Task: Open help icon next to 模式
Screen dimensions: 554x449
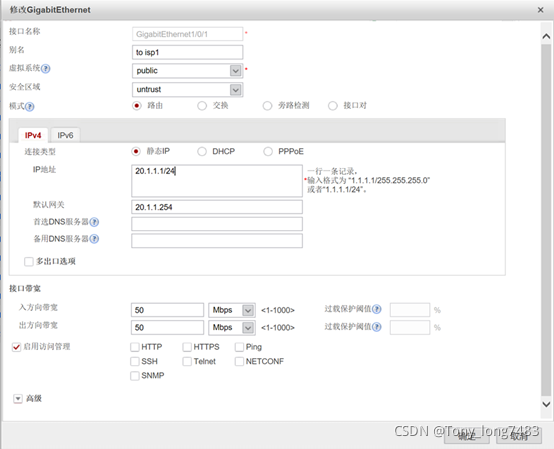Action: 30,106
